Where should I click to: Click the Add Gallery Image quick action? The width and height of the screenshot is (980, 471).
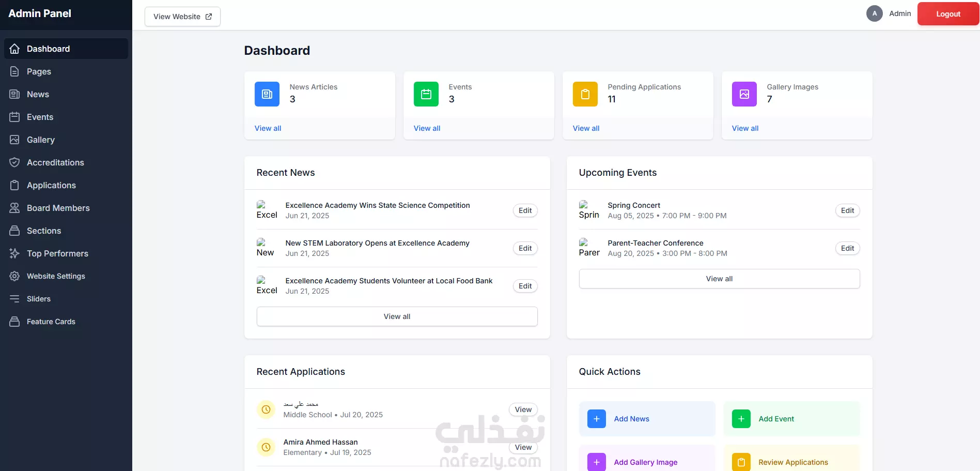(x=647, y=459)
